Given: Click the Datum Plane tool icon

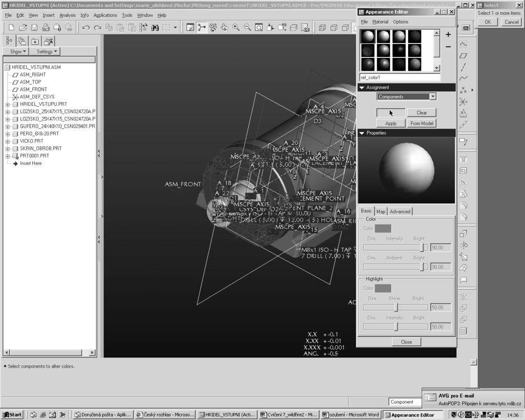Looking at the screenshot, I should [x=463, y=56].
